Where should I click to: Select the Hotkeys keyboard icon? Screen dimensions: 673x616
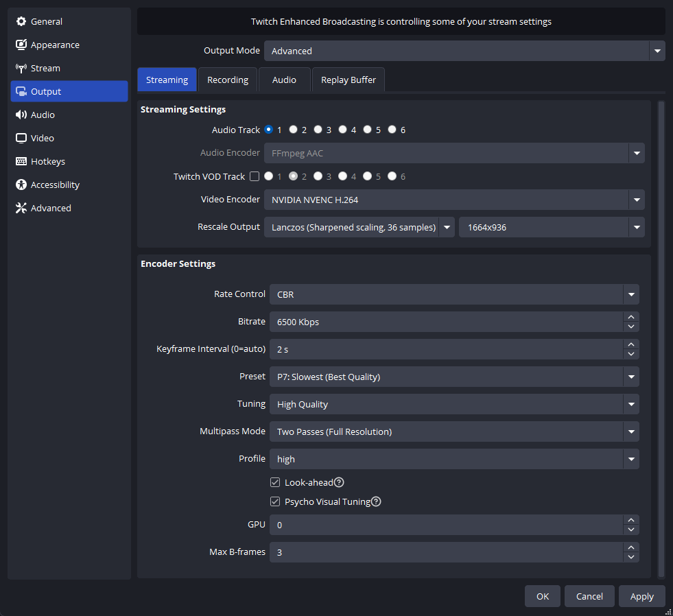pyautogui.click(x=21, y=161)
